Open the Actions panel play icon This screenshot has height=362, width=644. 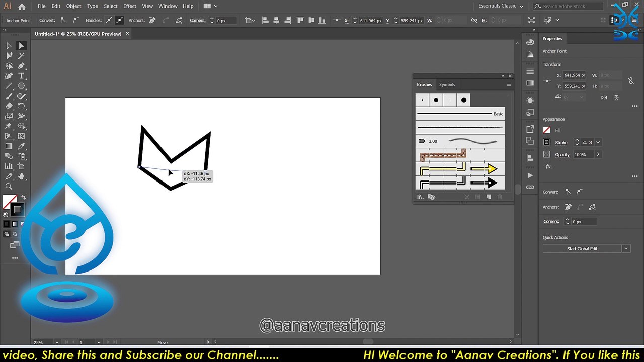(x=530, y=175)
